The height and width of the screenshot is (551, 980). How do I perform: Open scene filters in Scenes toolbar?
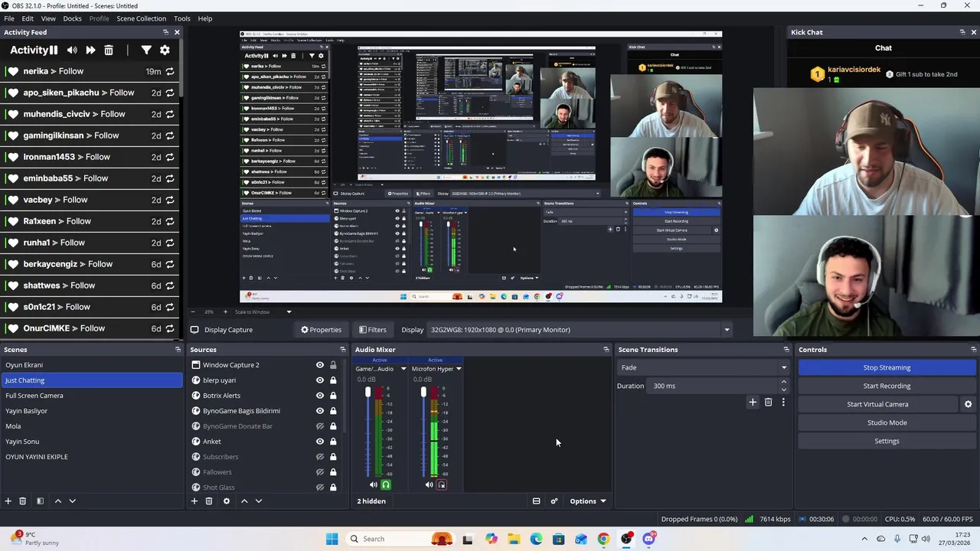40,501
